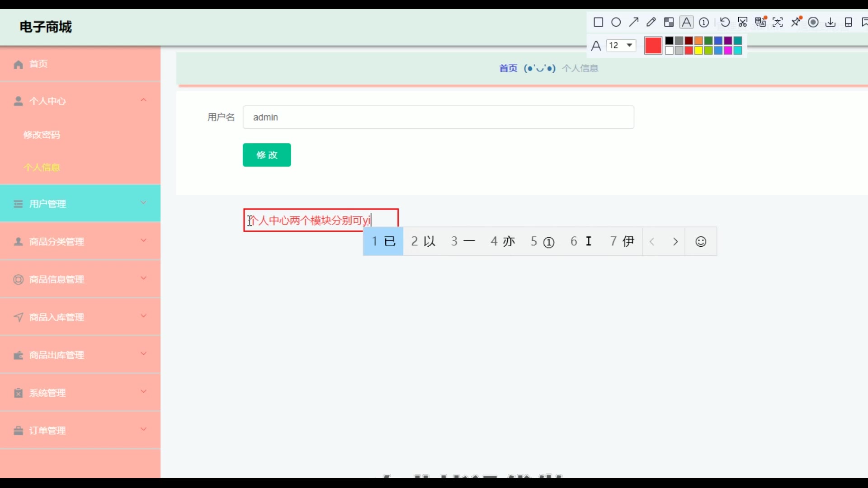Viewport: 868px width, 488px height.
Task: Select the rectangle annotation tool
Action: click(598, 22)
